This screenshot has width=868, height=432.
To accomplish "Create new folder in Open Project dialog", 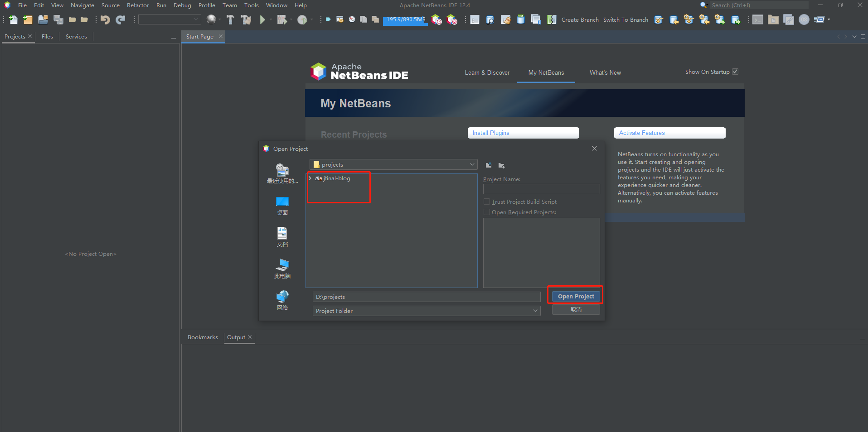I will (501, 165).
